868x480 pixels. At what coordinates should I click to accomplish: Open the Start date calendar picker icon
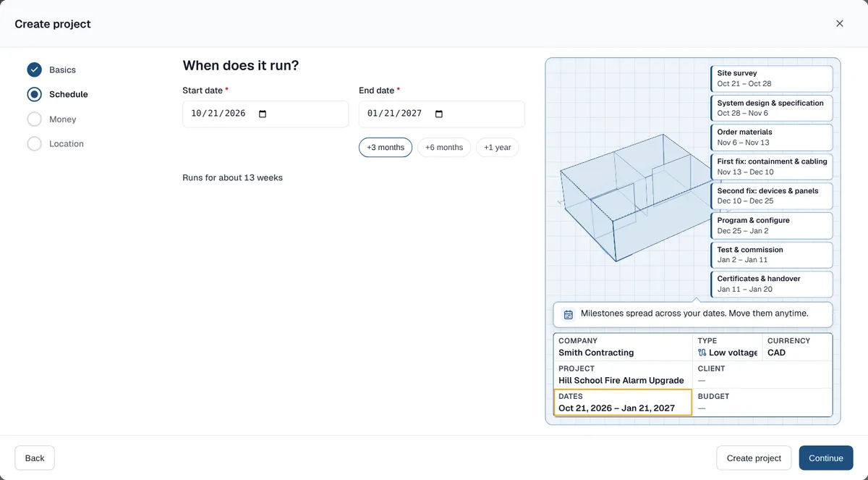point(263,114)
